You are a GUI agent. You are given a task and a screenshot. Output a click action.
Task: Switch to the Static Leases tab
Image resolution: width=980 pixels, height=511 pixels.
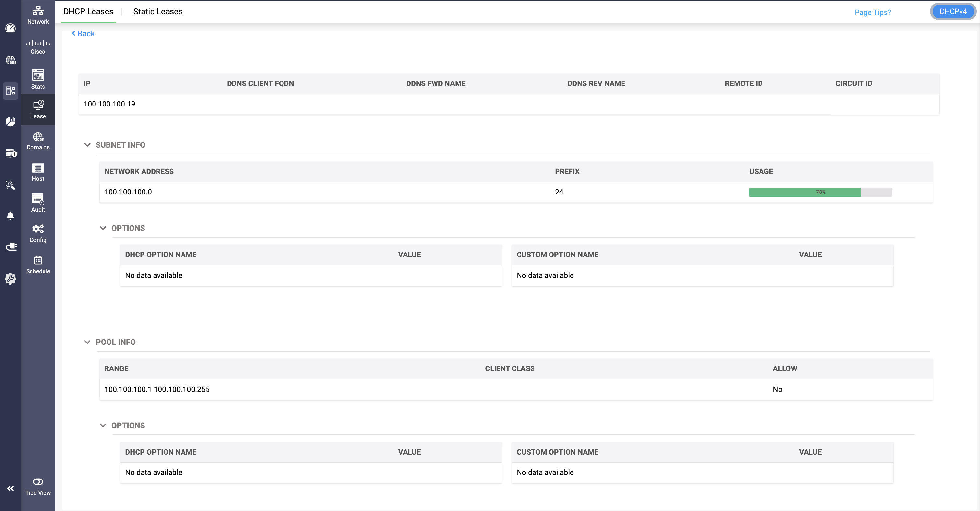tap(158, 11)
